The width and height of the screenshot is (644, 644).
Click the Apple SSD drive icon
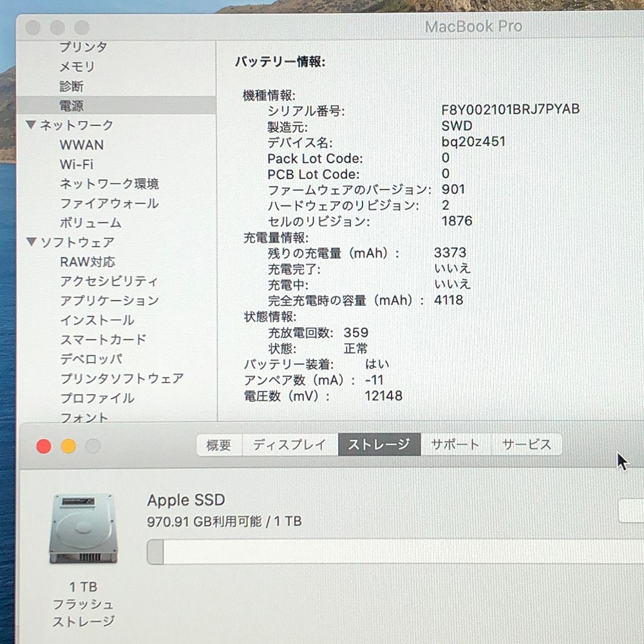pos(83,529)
